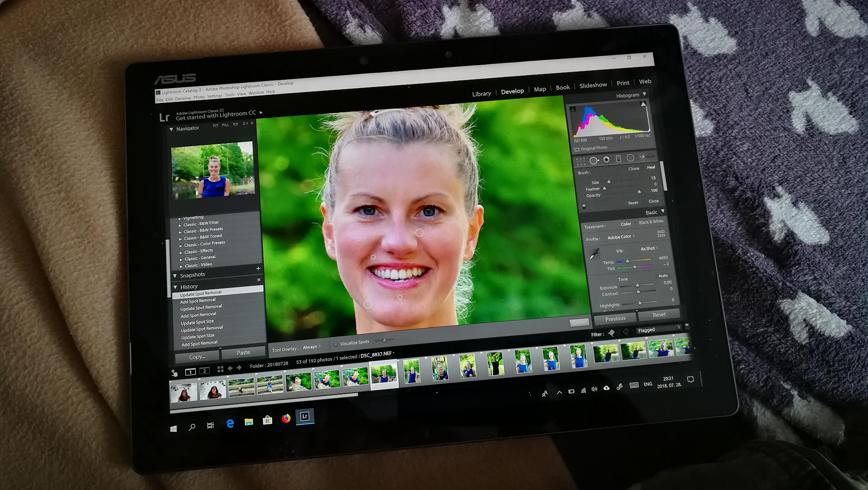Open the Settings menu
The width and height of the screenshot is (868, 490).
pos(215,96)
